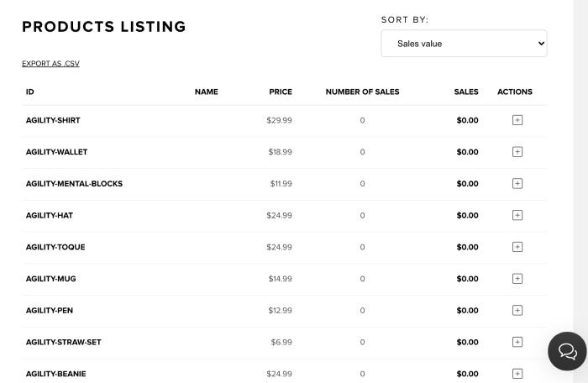Screen dimensions: 588x383
Task: Click Number of Sales column header
Action: 362,92
